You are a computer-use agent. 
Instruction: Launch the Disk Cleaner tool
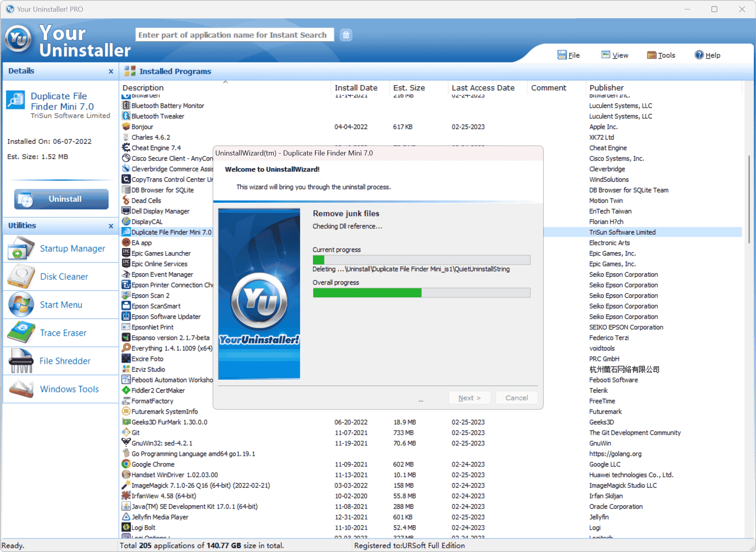point(64,277)
